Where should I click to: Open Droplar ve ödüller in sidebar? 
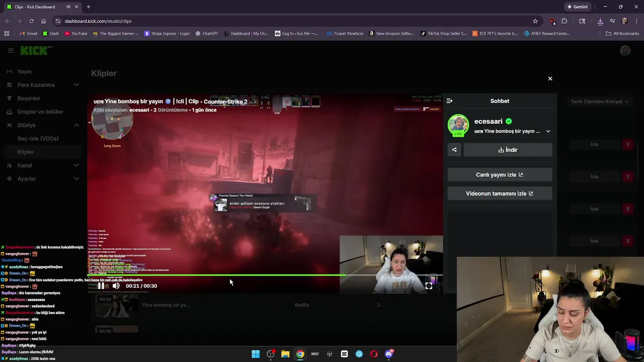pyautogui.click(x=40, y=112)
